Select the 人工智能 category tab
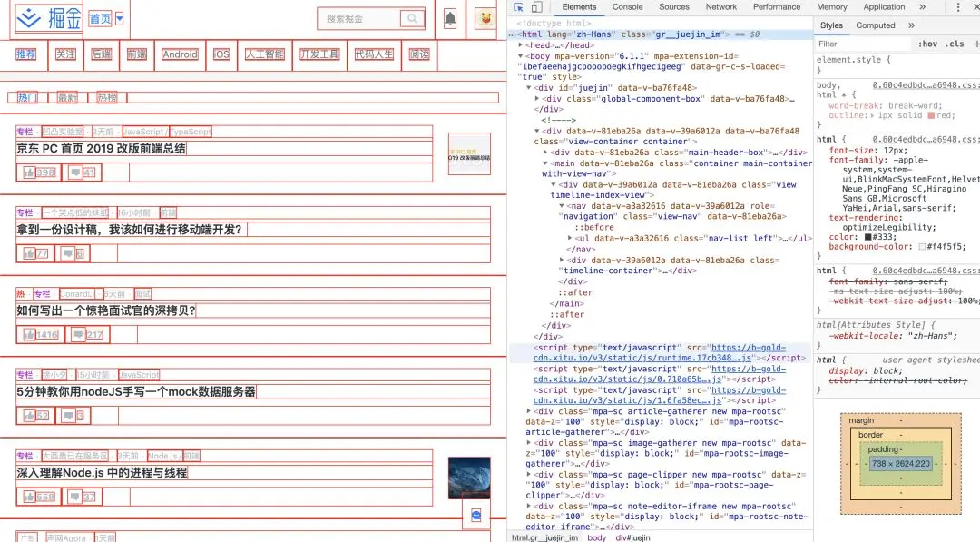 point(265,54)
